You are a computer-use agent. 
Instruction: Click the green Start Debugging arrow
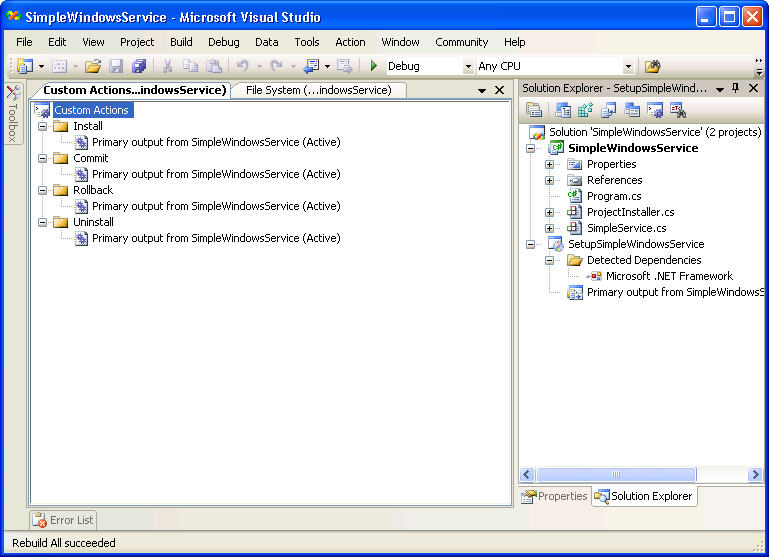point(374,66)
